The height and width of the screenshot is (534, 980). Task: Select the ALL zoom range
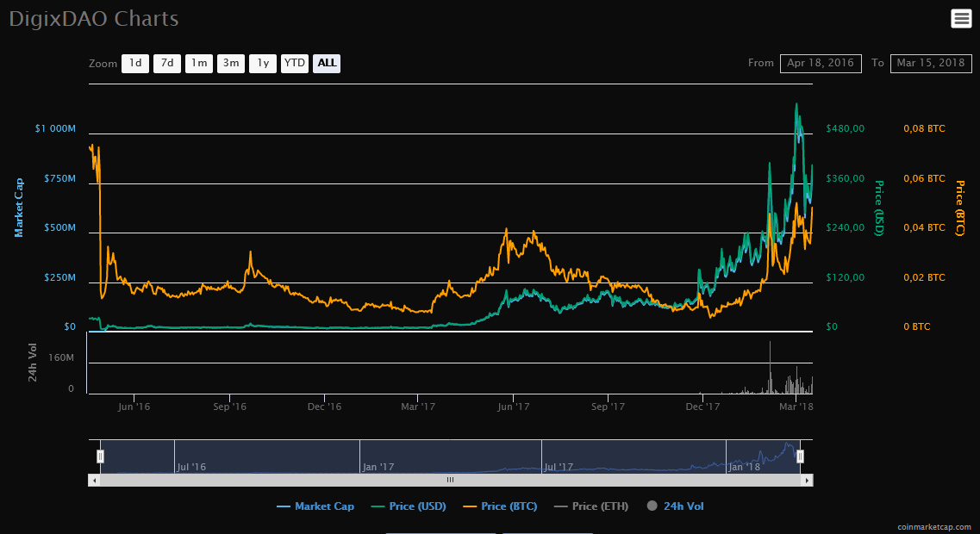point(327,63)
